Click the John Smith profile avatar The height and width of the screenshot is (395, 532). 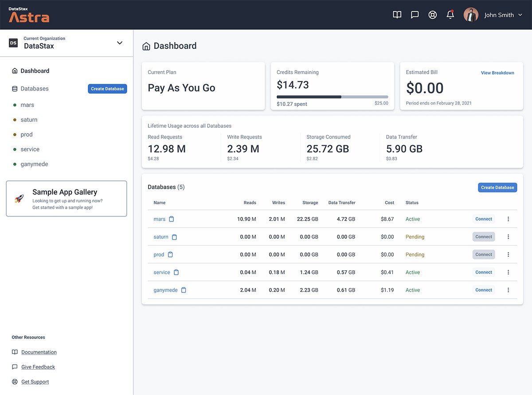pos(471,14)
